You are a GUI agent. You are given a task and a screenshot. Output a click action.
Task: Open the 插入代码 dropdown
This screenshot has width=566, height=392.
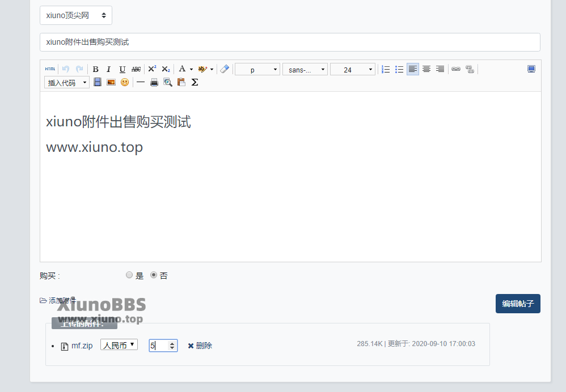click(67, 83)
